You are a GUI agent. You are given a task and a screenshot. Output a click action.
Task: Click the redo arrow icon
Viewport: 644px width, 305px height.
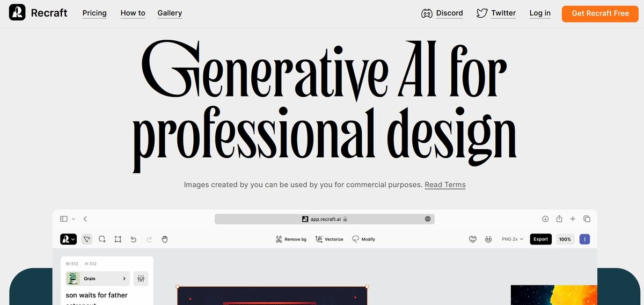pos(149,239)
